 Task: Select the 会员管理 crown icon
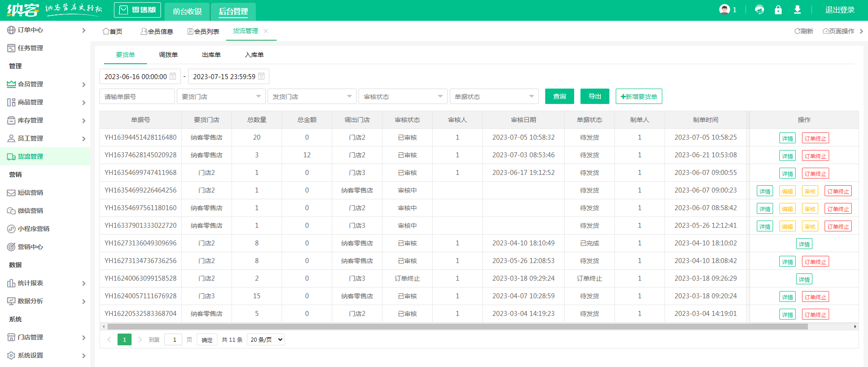11,84
